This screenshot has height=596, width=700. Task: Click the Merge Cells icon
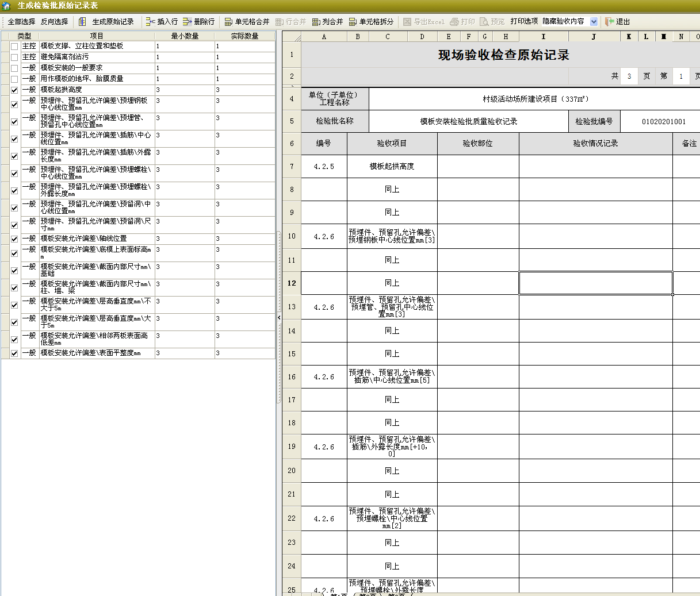click(x=228, y=22)
